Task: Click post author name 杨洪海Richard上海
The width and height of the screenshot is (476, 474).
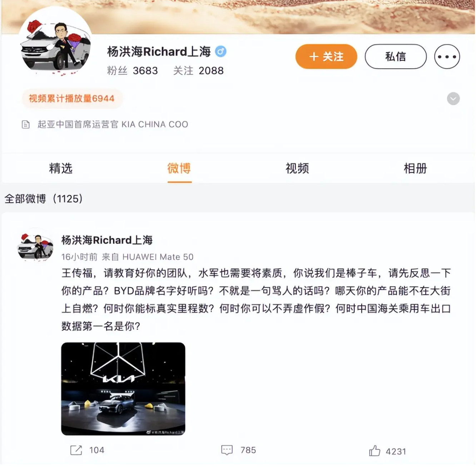Action: (107, 240)
